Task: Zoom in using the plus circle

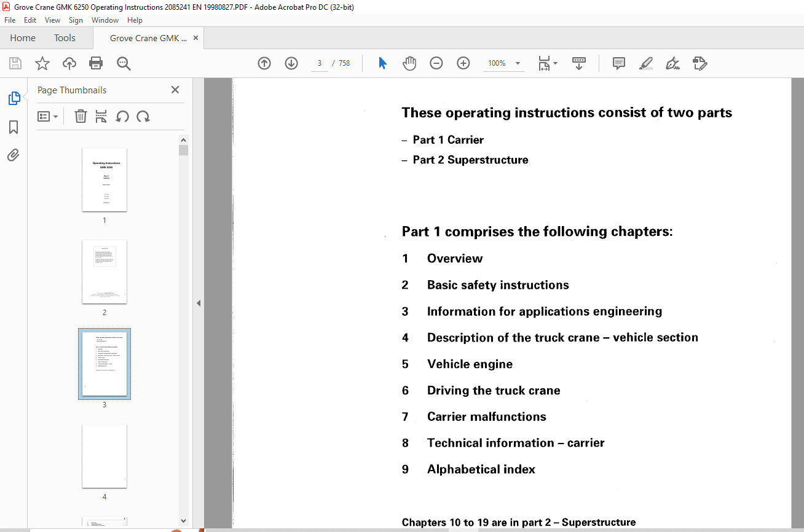Action: coord(463,63)
